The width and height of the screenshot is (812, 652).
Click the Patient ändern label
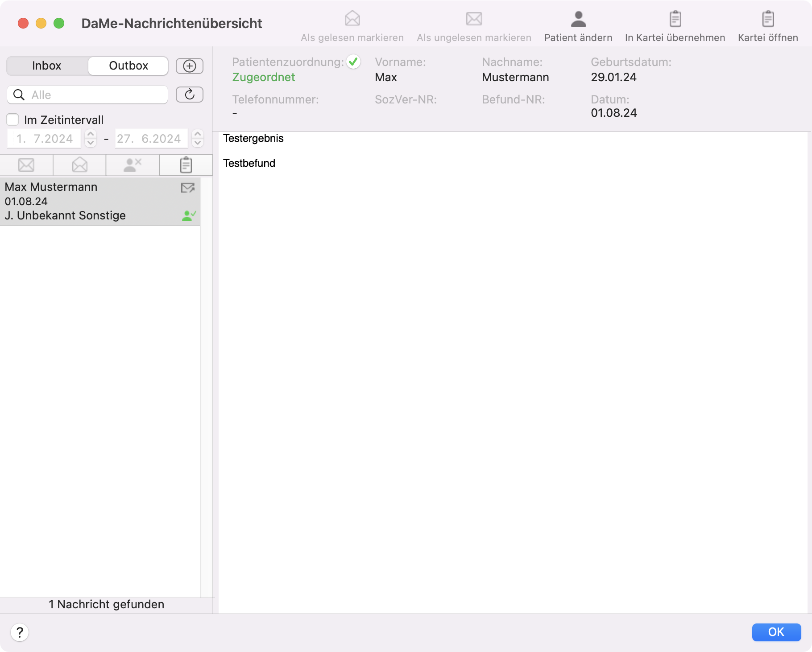[578, 38]
